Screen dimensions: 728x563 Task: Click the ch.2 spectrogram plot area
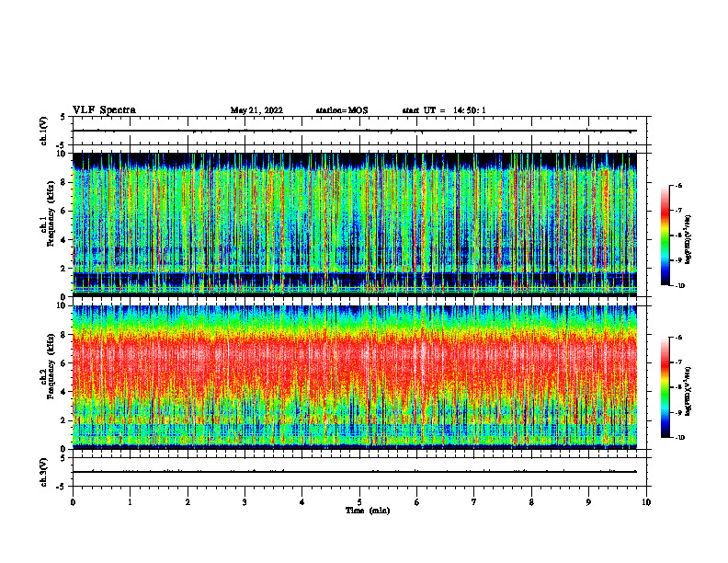pos(355,377)
